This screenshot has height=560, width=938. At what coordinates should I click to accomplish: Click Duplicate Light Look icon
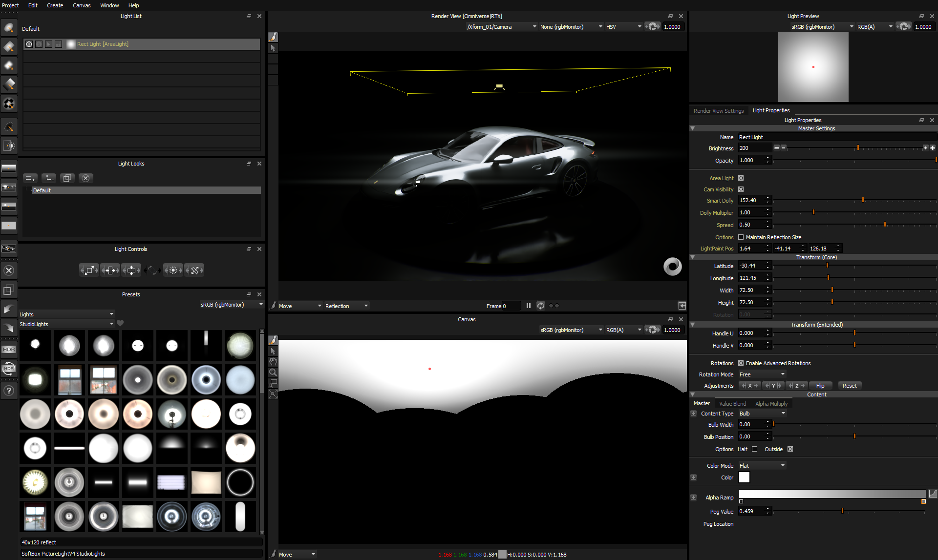pyautogui.click(x=67, y=178)
